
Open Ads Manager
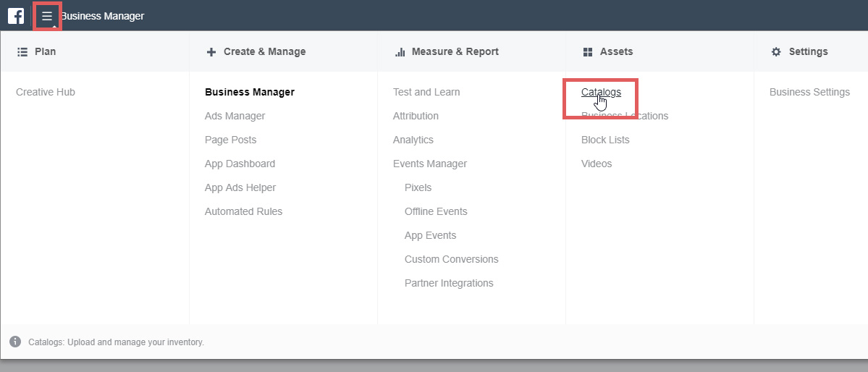pyautogui.click(x=235, y=116)
